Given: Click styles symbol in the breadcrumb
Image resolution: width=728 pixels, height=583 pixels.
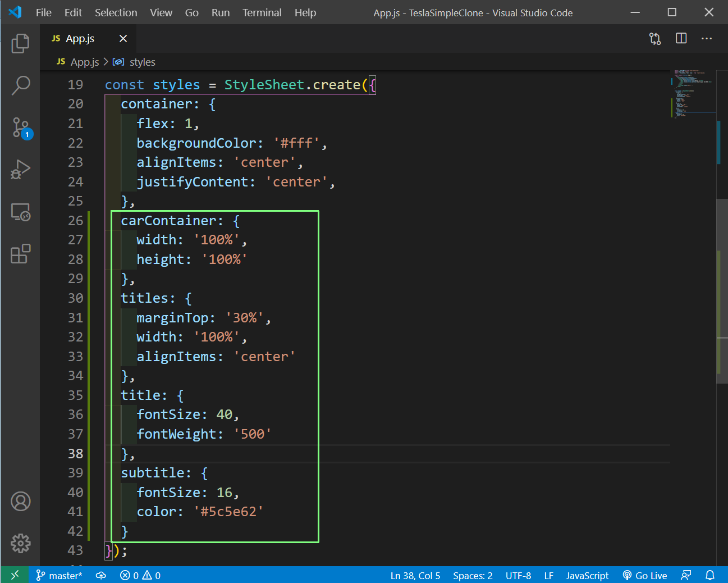Looking at the screenshot, I should coord(142,62).
